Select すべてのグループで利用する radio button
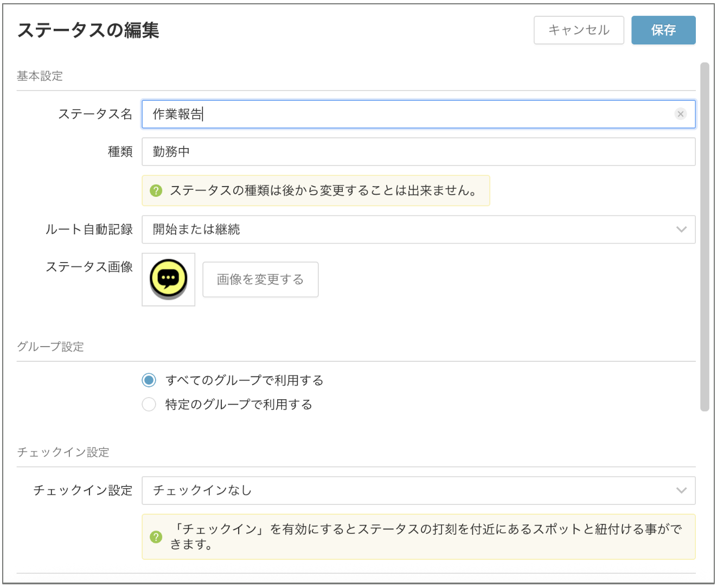The width and height of the screenshot is (717, 588). coord(149,380)
